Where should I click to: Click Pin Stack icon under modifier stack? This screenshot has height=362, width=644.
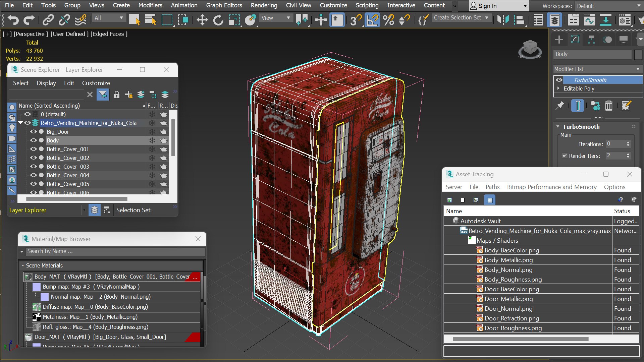pyautogui.click(x=560, y=106)
